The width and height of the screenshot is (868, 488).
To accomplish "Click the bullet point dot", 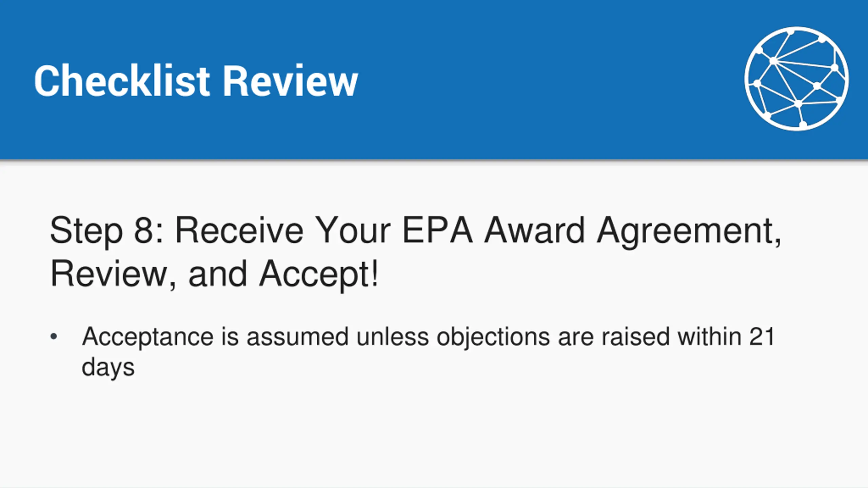I will click(54, 337).
